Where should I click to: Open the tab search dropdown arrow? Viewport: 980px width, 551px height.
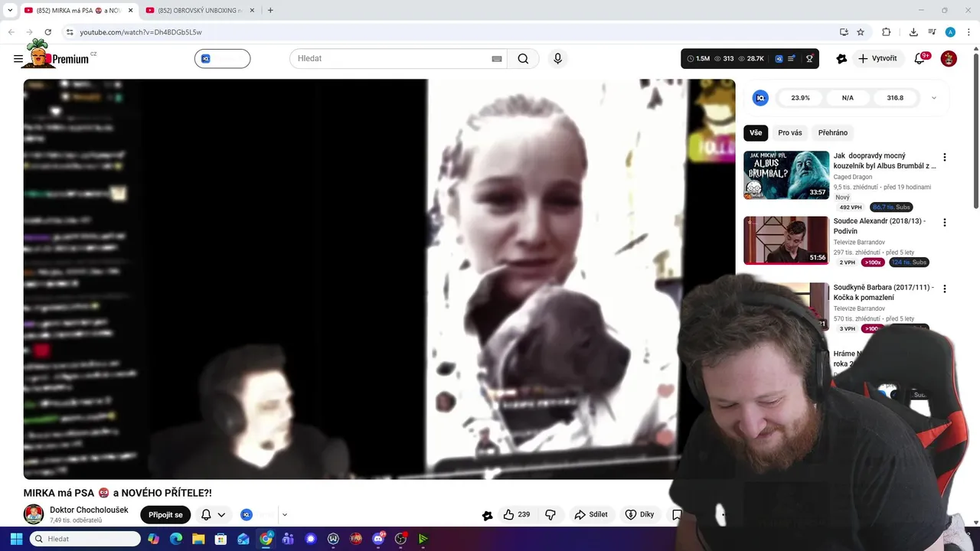[x=9, y=11]
